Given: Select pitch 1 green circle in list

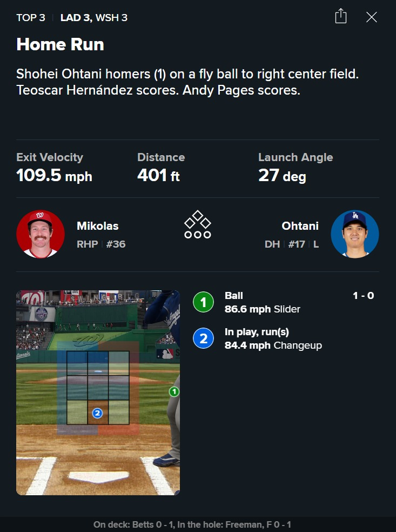Looking at the screenshot, I should (x=204, y=302).
